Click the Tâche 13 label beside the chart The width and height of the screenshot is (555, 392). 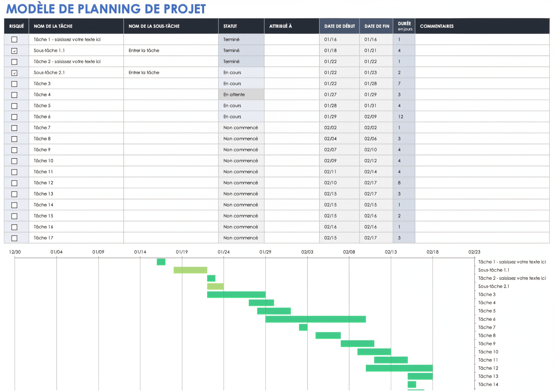(x=488, y=376)
